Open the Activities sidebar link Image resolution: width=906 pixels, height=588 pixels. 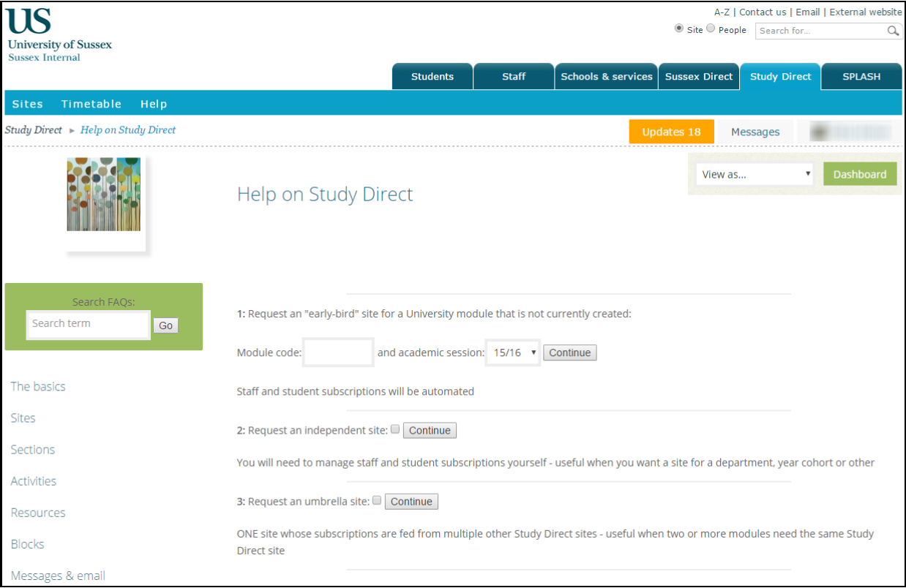pos(34,480)
